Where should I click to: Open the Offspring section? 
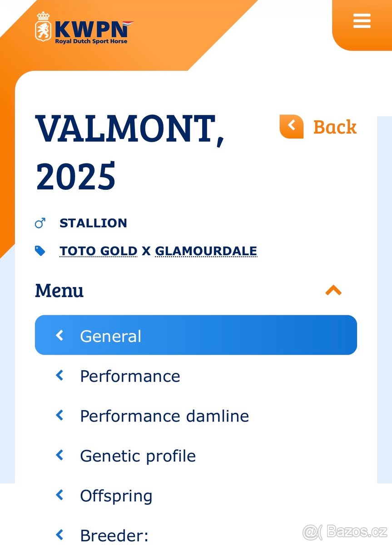(x=116, y=495)
